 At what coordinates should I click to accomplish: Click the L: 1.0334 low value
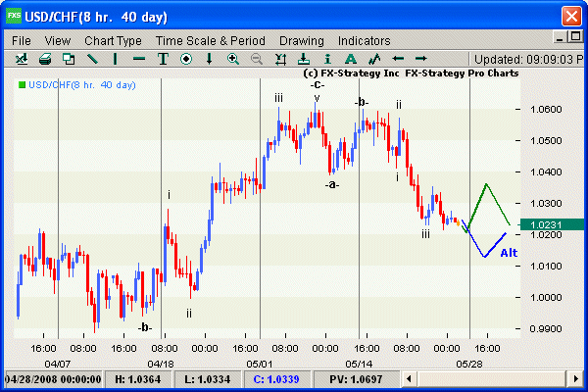pyautogui.click(x=208, y=379)
